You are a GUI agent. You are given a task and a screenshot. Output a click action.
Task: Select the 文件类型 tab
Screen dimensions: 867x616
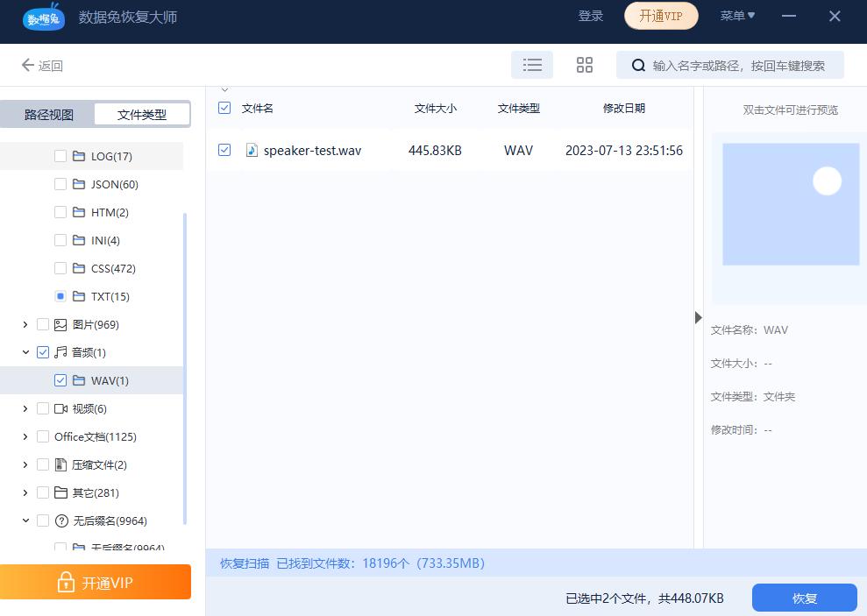coord(141,114)
